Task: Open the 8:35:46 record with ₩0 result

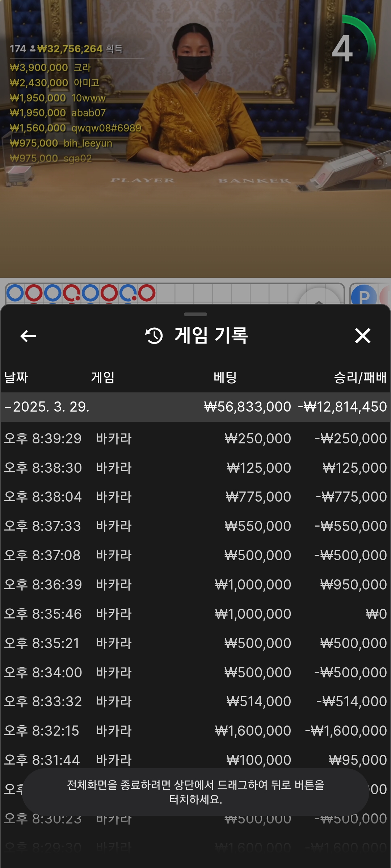Action: point(195,614)
